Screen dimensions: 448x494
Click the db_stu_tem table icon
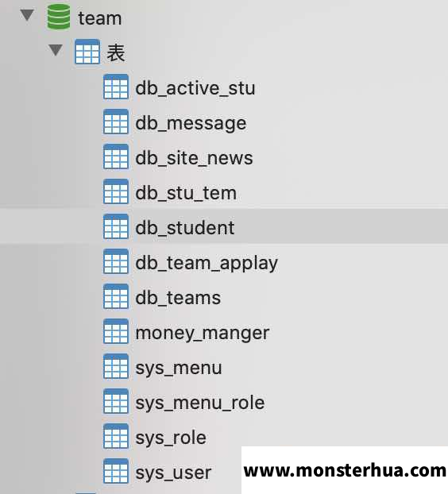point(116,191)
